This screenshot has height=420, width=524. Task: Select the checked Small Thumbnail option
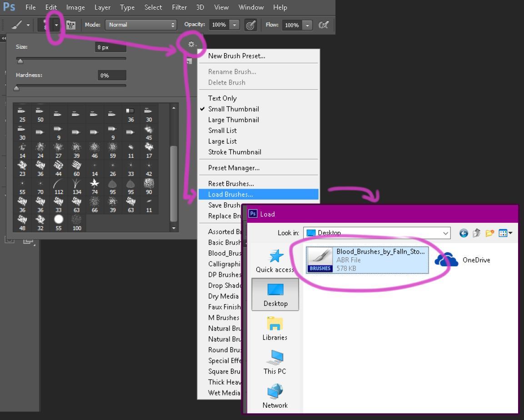coord(258,109)
